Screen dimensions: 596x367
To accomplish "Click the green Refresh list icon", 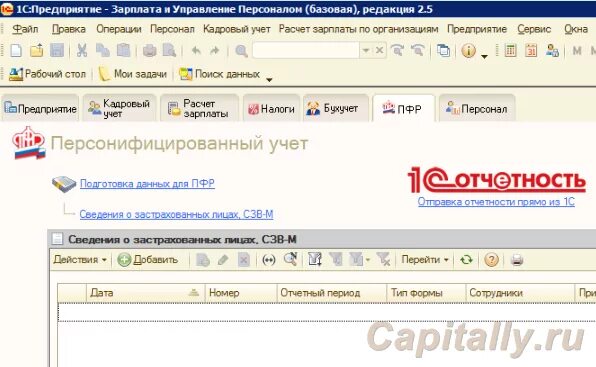I will tap(466, 260).
